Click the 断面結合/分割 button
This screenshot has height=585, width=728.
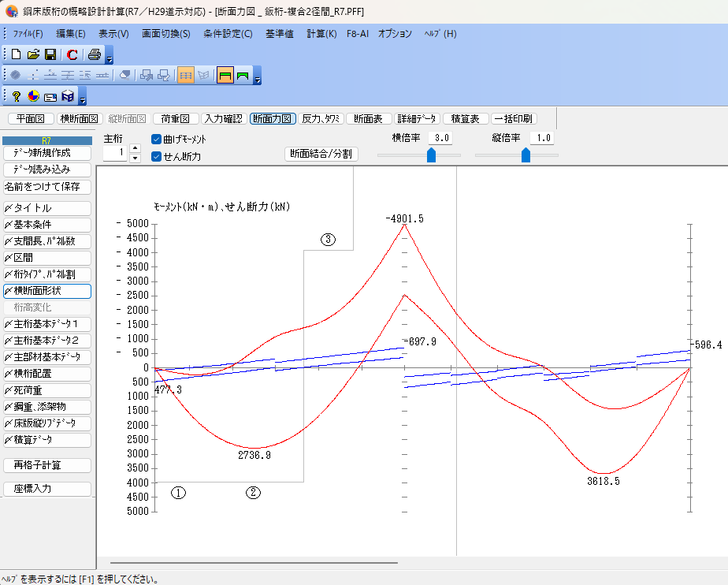click(x=321, y=154)
